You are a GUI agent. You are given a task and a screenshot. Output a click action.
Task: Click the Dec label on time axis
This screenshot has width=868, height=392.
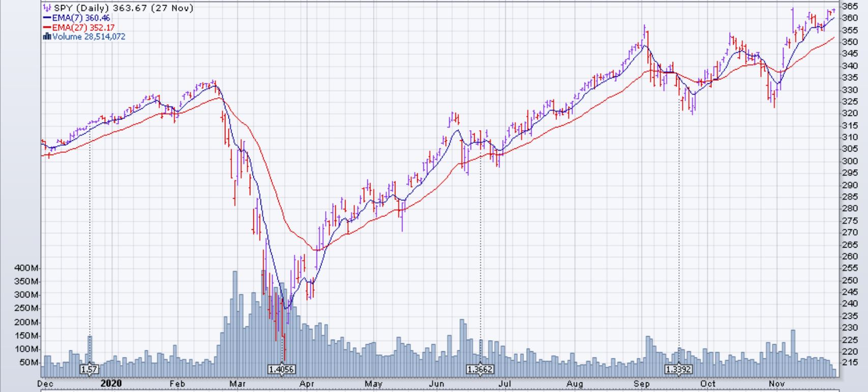(x=46, y=384)
